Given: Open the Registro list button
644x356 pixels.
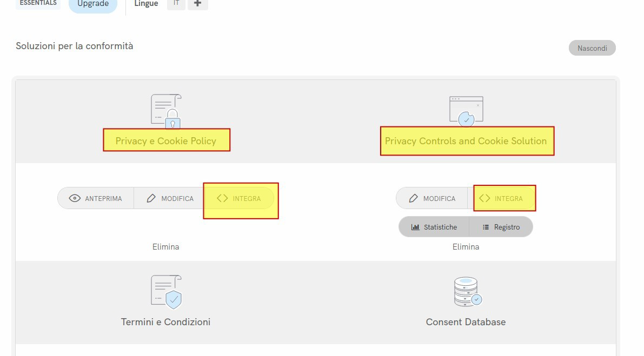Looking at the screenshot, I should pyautogui.click(x=501, y=227).
